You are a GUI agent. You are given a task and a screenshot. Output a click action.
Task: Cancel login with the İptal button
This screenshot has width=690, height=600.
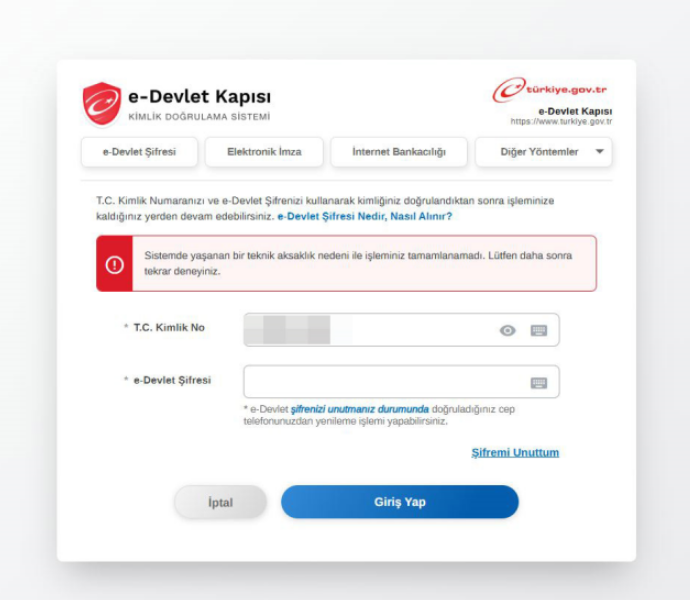(220, 502)
